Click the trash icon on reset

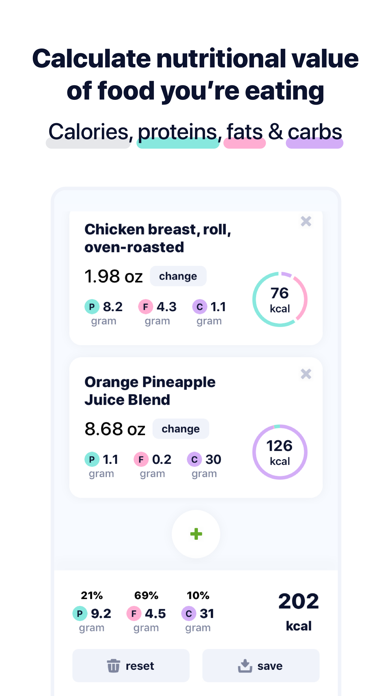pos(114,666)
